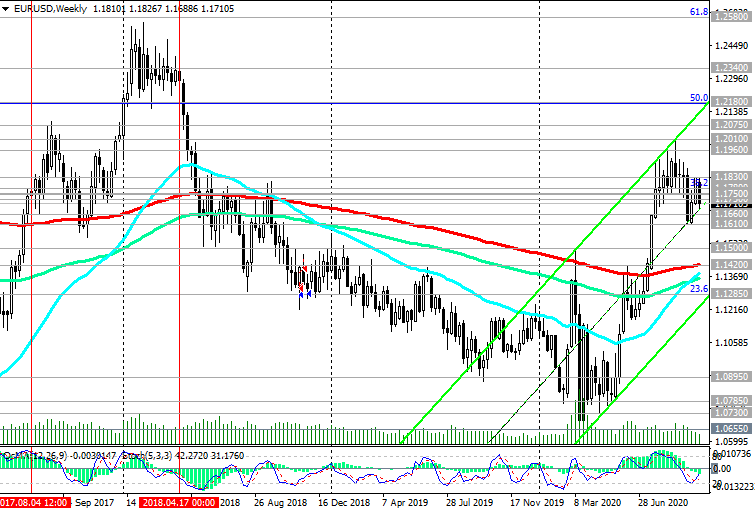The width and height of the screenshot is (755, 513).
Task: Click the 28 Jun 2020 time axis label
Action: [664, 502]
